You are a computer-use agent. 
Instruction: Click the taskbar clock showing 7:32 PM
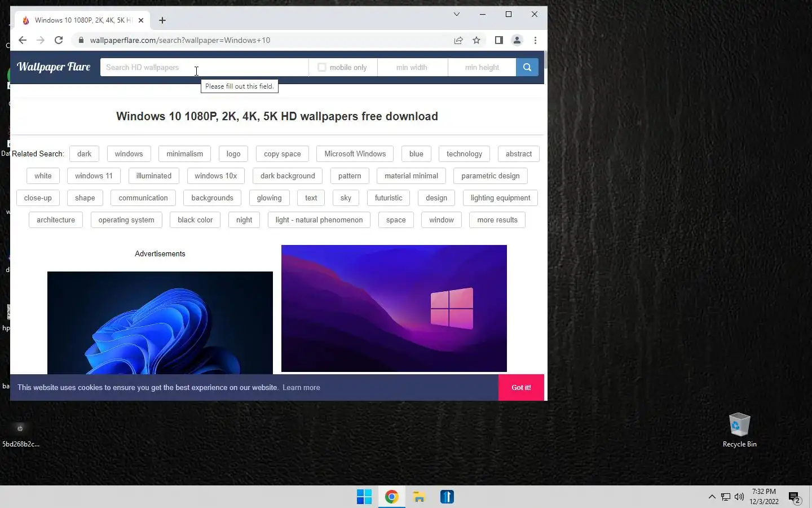(764, 497)
